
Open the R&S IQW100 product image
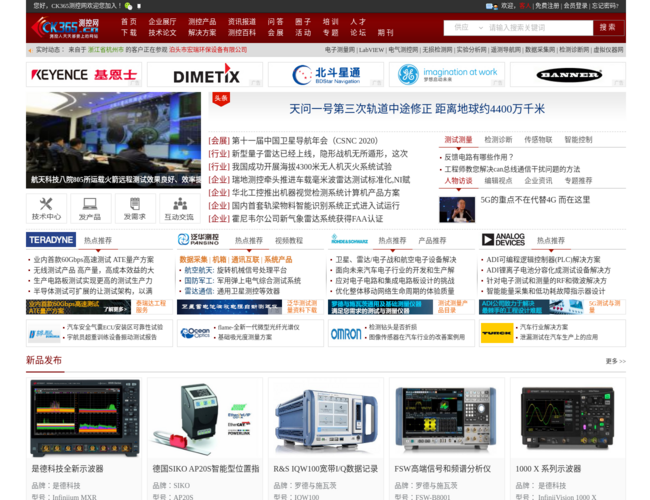(326, 418)
